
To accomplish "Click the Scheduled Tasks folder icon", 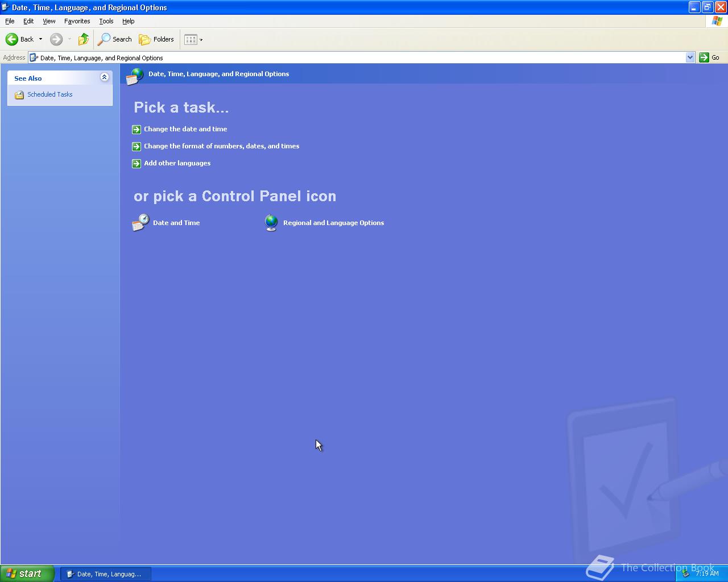I will coord(19,95).
